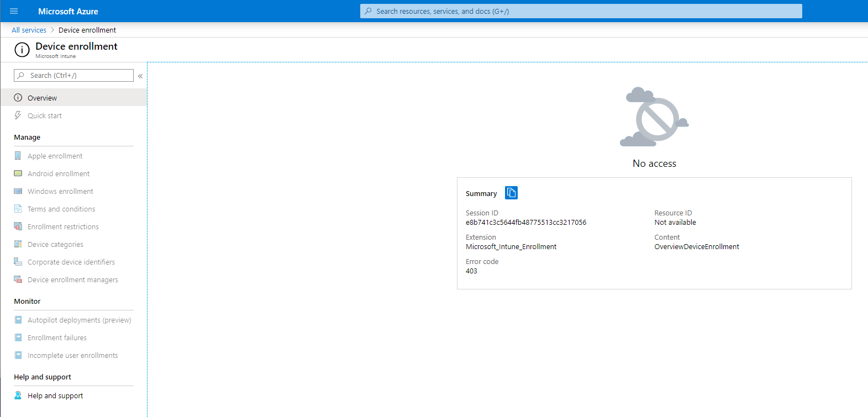
Task: Click the No access heading
Action: 654,163
